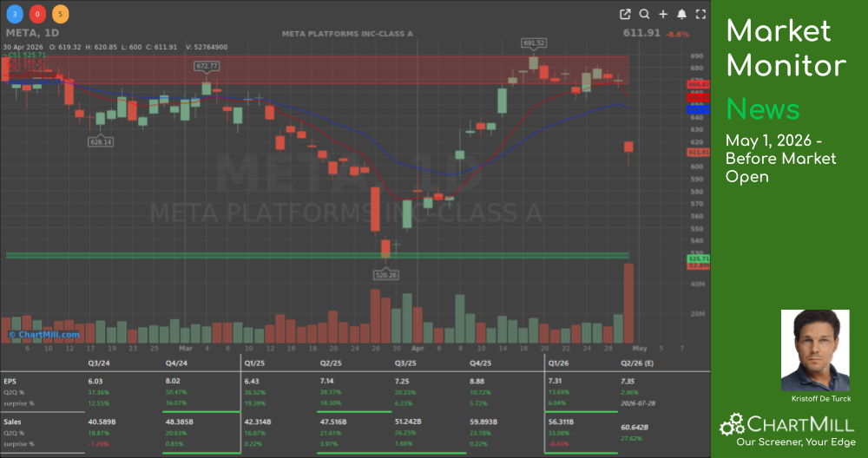
Task: Click the Kristoff De Turck portrait photo
Action: click(815, 350)
